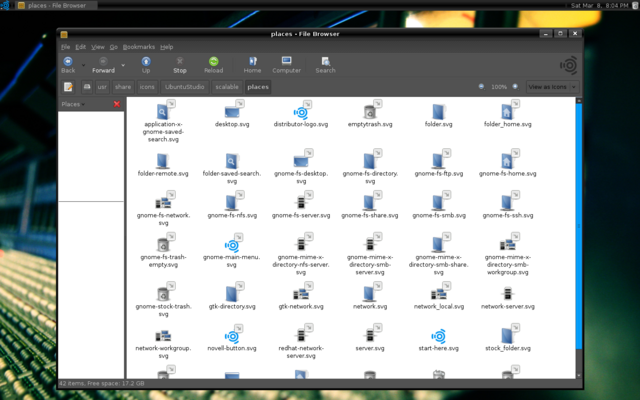This screenshot has height=400, width=640.
Task: Open the Back history dropdown arrow
Action: click(83, 65)
